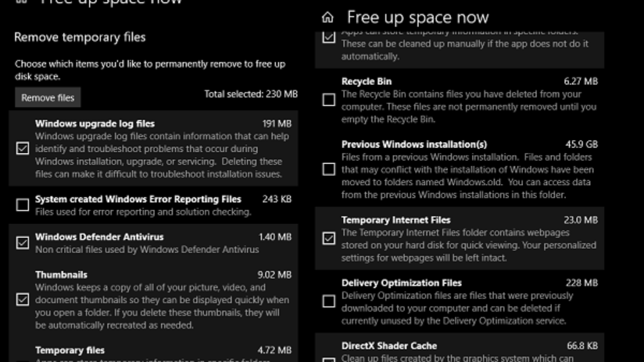The image size is (644, 362).
Task: Toggle the Thumbnails checkbox
Action: tap(23, 299)
